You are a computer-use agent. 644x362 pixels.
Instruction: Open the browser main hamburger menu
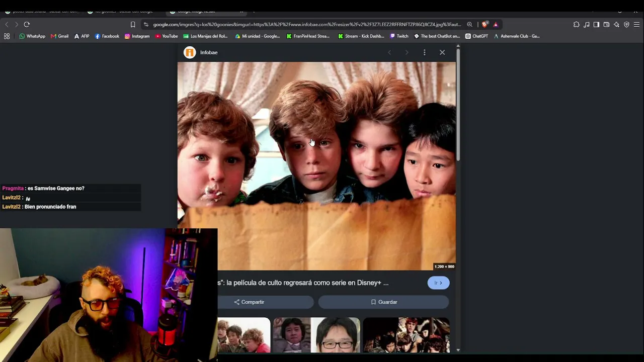pos(636,24)
